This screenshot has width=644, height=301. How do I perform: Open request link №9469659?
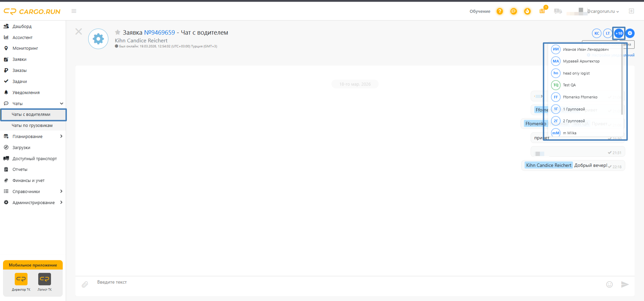click(x=160, y=33)
